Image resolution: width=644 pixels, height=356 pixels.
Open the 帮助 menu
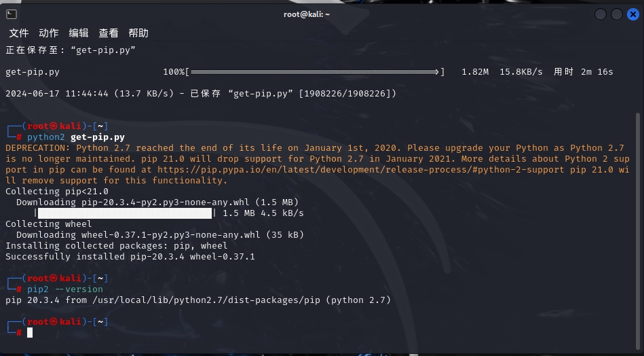138,33
